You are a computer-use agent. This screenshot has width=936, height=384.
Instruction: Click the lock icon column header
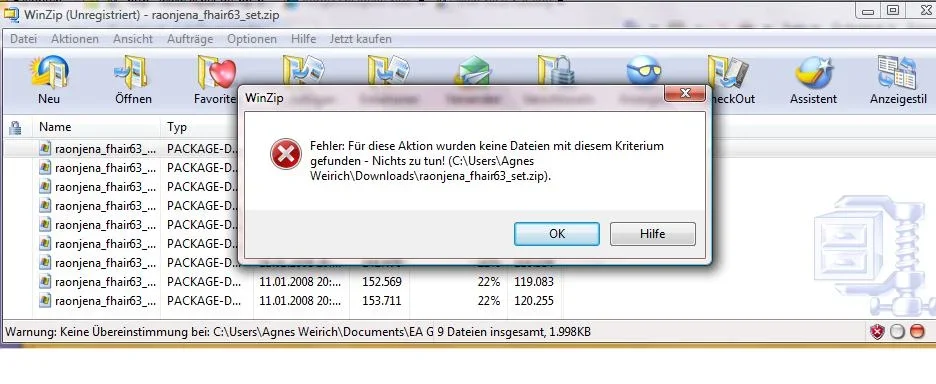[x=16, y=127]
